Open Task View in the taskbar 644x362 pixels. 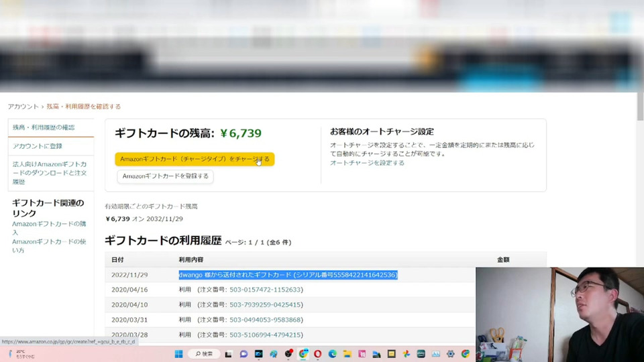(228, 354)
